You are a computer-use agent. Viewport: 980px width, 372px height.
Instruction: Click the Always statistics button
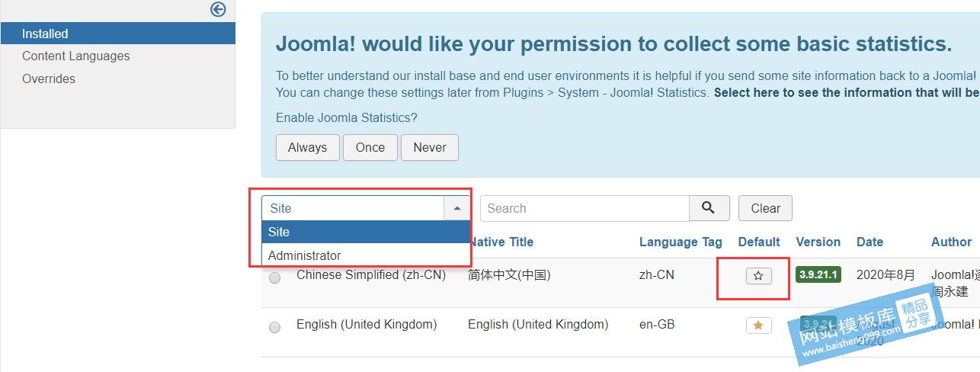[308, 147]
